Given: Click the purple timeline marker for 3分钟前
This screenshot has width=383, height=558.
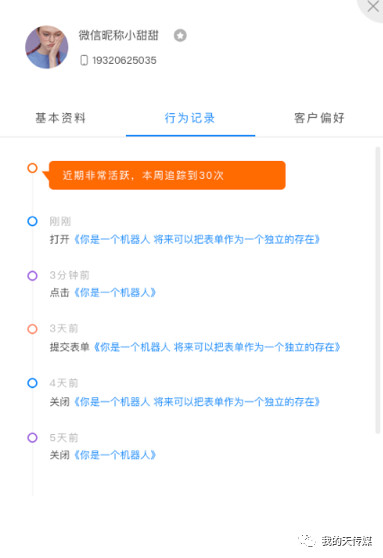Looking at the screenshot, I should point(32,275).
